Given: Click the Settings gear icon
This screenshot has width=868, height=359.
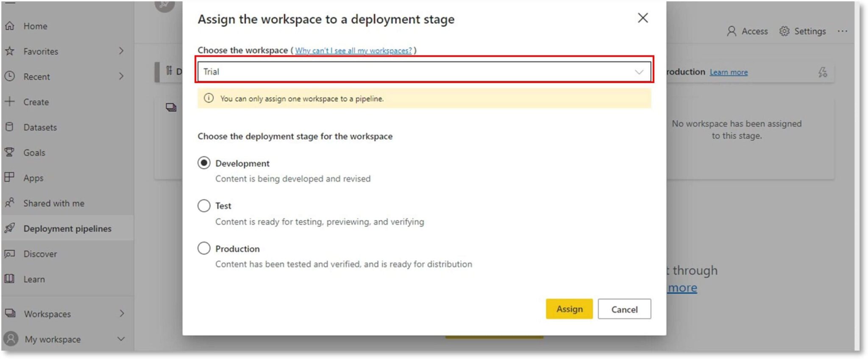Looking at the screenshot, I should coord(784,31).
